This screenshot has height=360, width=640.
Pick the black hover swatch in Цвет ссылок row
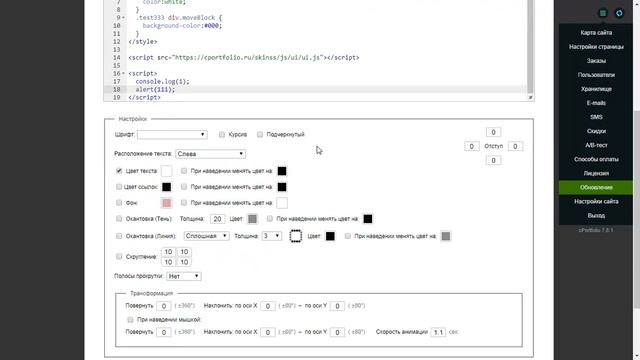[x=282, y=187]
